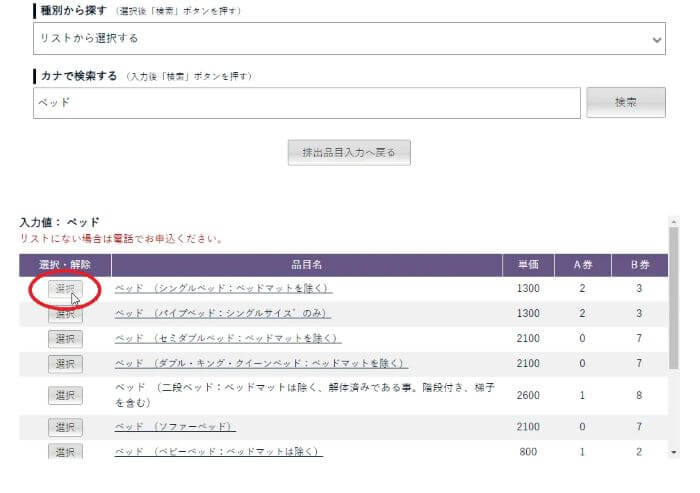Select the シングルベッド row's 選択 button
The width and height of the screenshot is (700, 493).
pos(65,288)
